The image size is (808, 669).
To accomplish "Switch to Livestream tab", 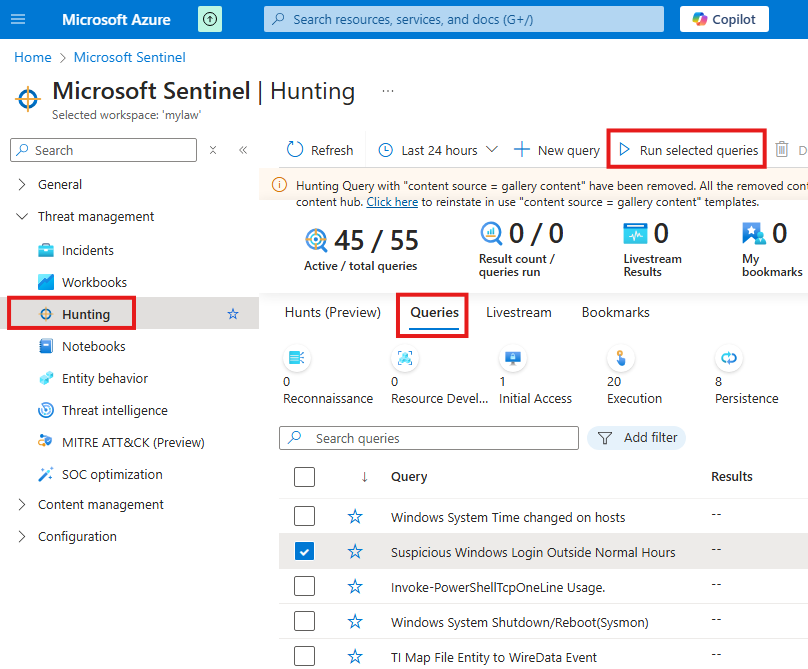I will 518,312.
